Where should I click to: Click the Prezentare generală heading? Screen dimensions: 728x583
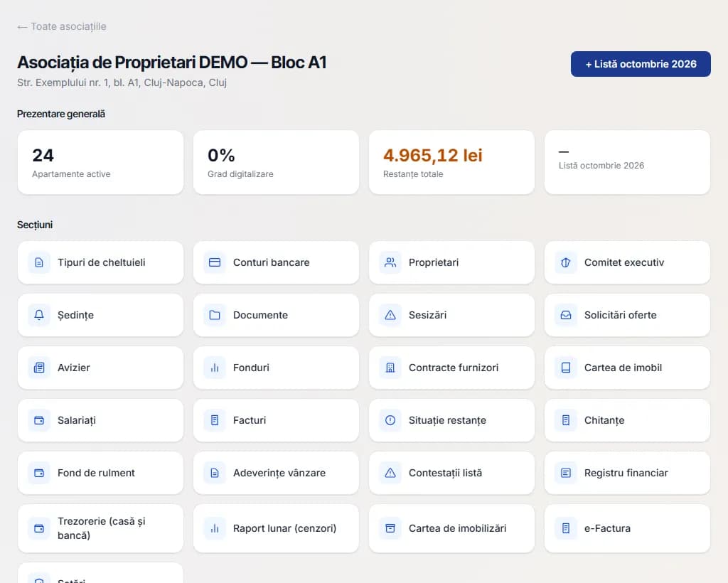click(61, 114)
